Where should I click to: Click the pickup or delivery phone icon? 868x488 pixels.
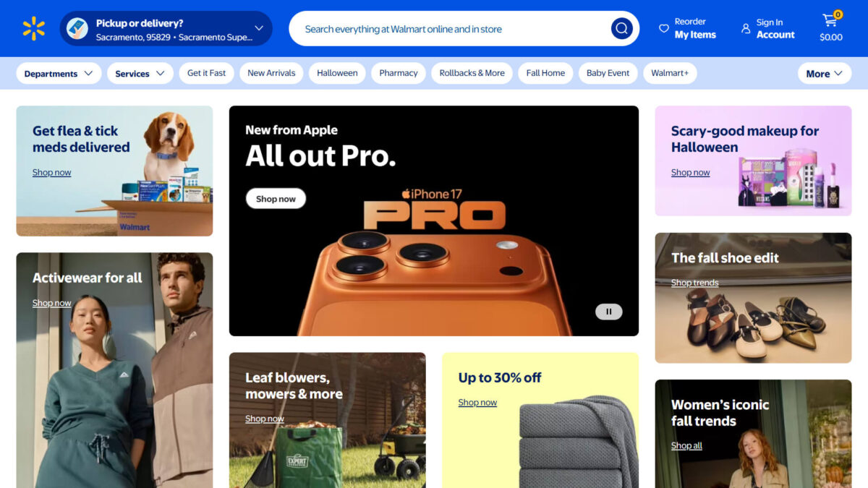pyautogui.click(x=77, y=29)
